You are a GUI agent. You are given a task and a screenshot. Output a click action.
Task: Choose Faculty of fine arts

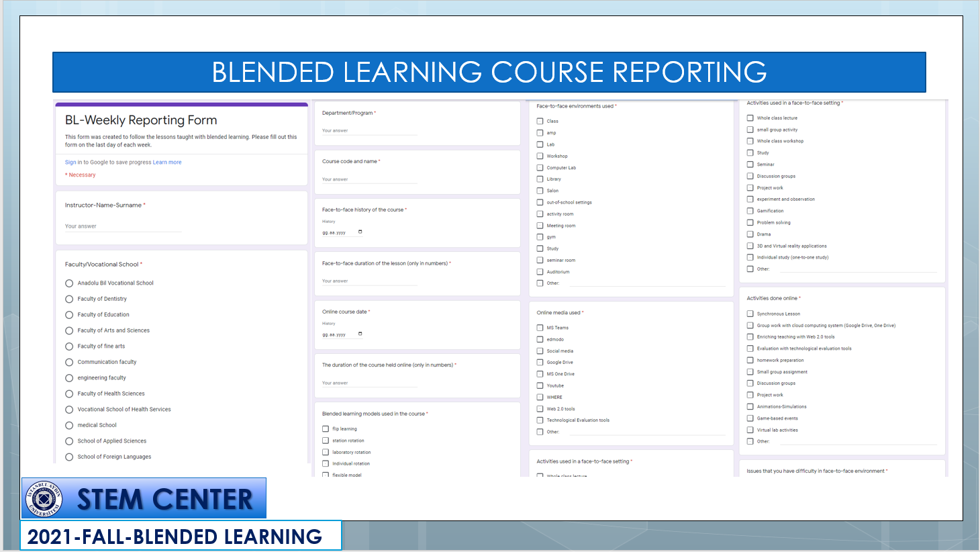pyautogui.click(x=69, y=347)
